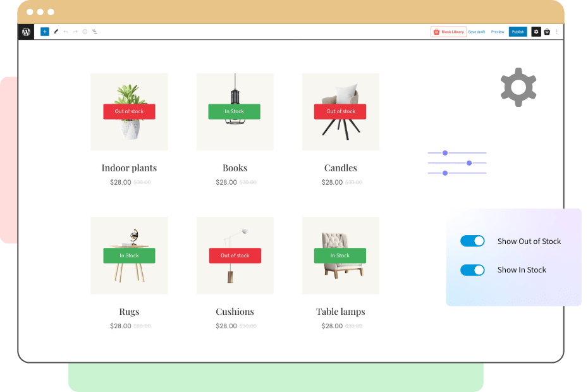Click the Show Out of Stock label
This screenshot has height=392, width=588.
tap(529, 241)
